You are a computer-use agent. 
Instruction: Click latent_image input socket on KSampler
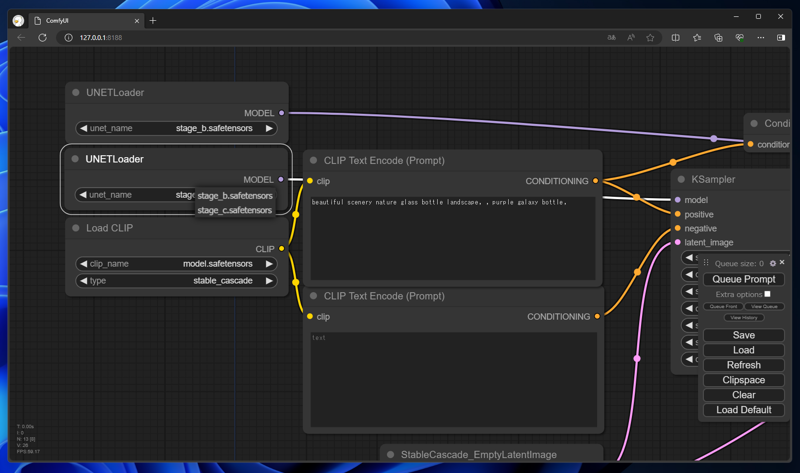click(678, 242)
